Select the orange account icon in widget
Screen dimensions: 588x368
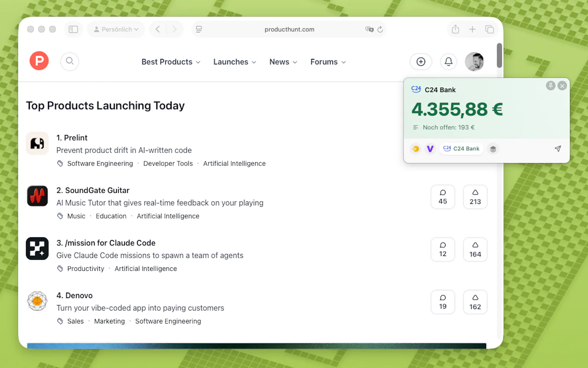coord(416,149)
